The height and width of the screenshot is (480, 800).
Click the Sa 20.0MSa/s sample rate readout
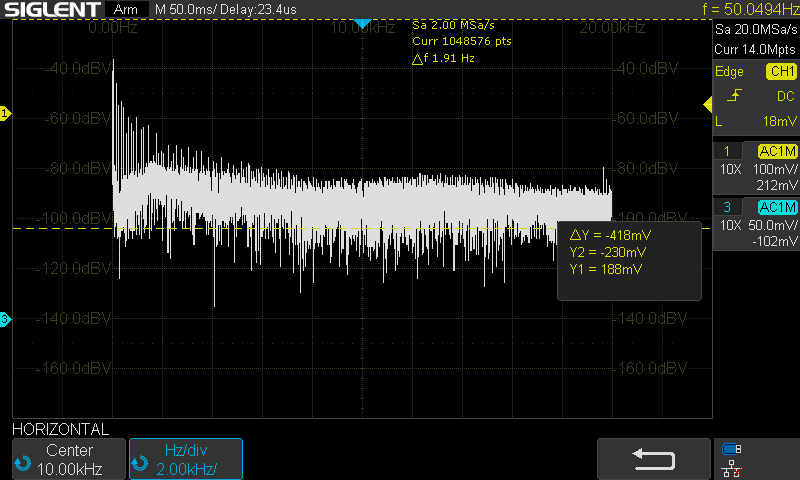[756, 30]
